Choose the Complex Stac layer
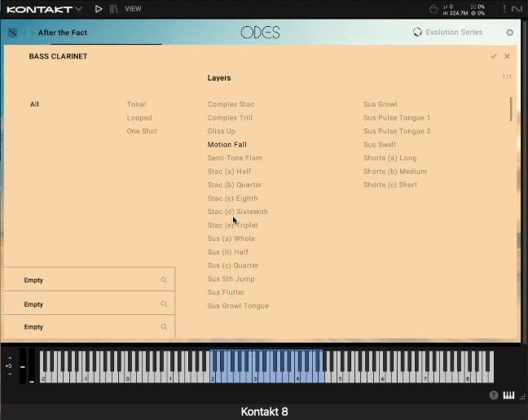This screenshot has height=420, width=528. tap(231, 104)
